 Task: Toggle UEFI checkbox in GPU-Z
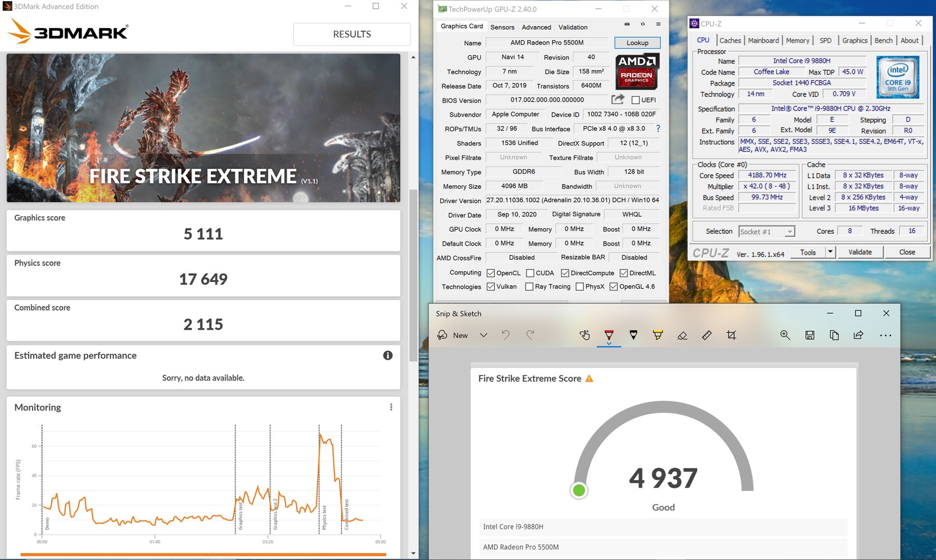pos(635,100)
